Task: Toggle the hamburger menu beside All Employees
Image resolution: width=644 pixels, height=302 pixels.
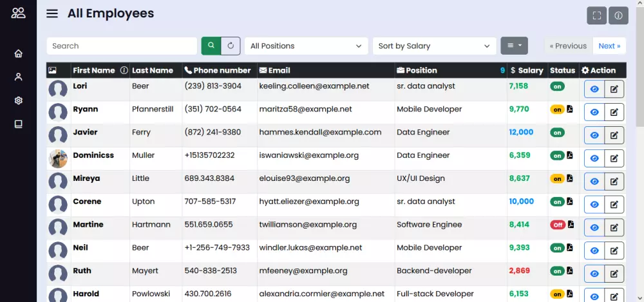Action: (52, 14)
